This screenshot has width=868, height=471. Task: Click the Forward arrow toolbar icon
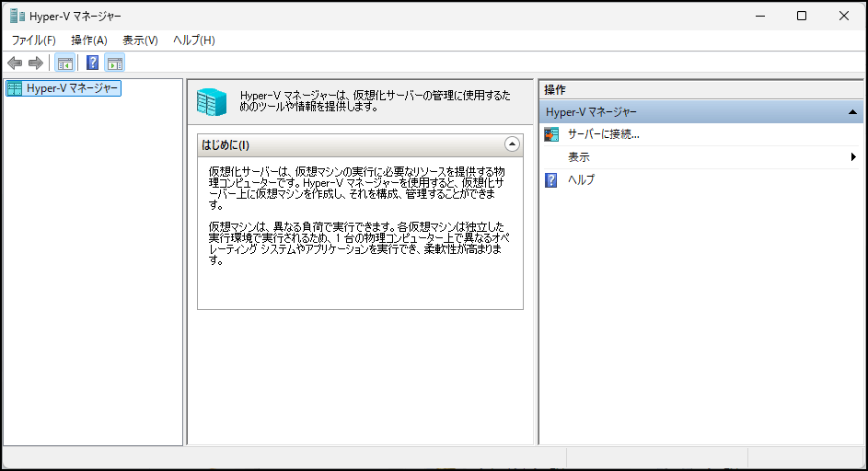click(x=35, y=63)
